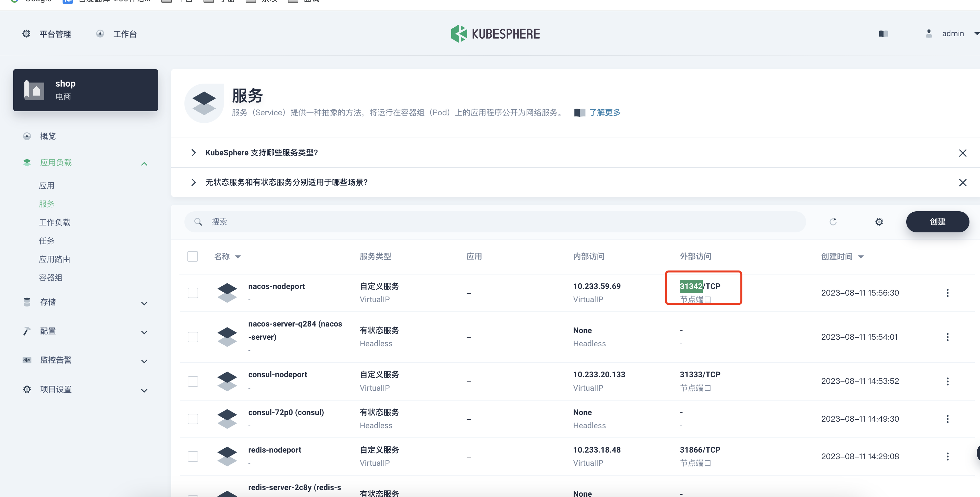Select 服务 in the sidebar
This screenshot has width=980, height=497.
tap(47, 204)
